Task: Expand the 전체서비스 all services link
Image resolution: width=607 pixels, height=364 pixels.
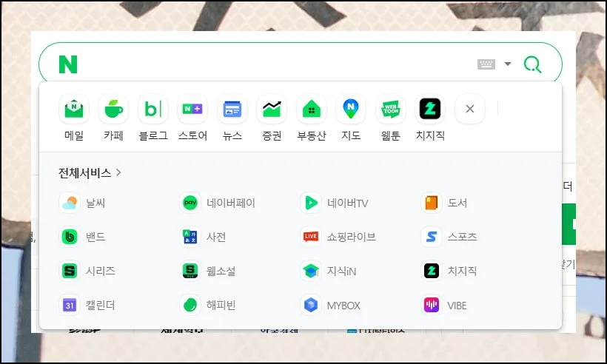Action: pos(90,173)
